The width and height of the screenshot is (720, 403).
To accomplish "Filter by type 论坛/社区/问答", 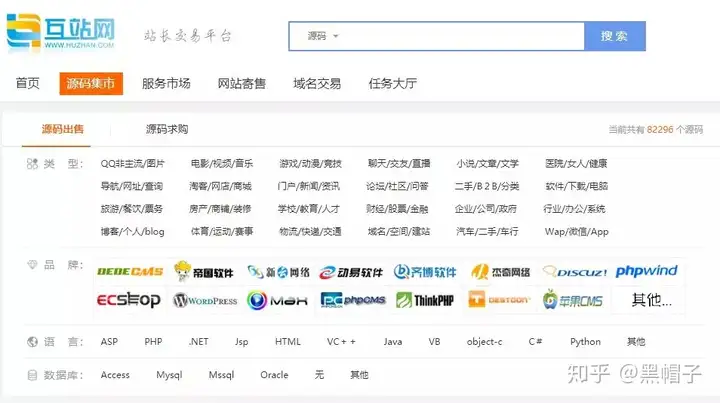I will [397, 186].
